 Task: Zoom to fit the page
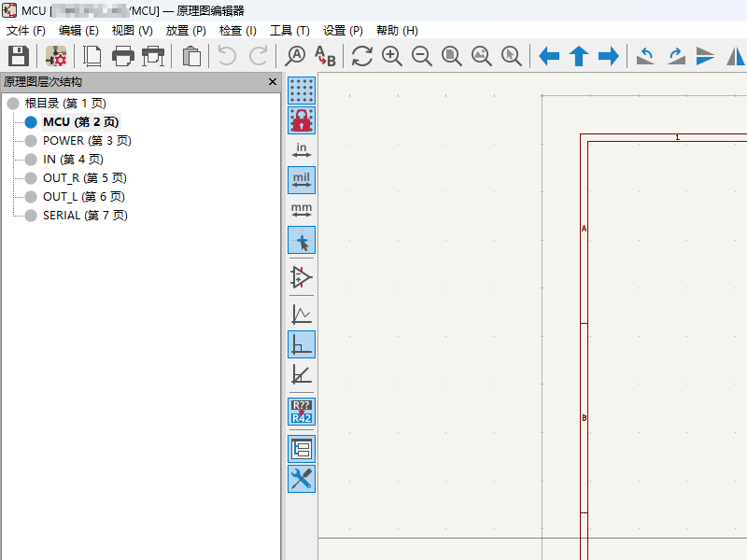[452, 56]
